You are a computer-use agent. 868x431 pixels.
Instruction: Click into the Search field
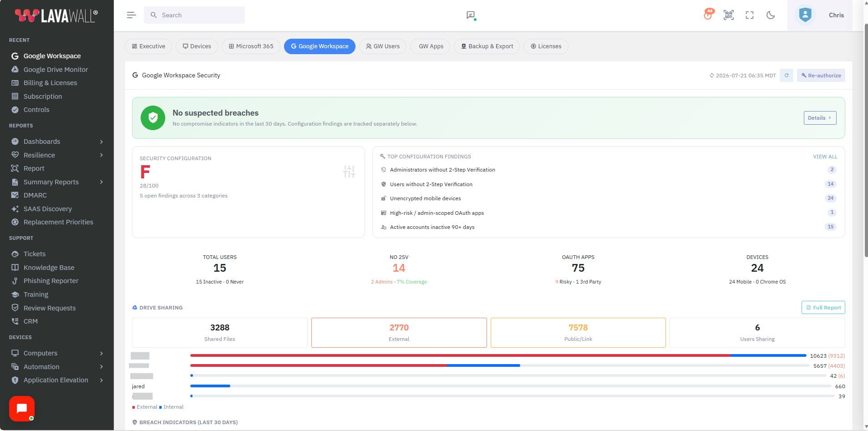click(194, 15)
